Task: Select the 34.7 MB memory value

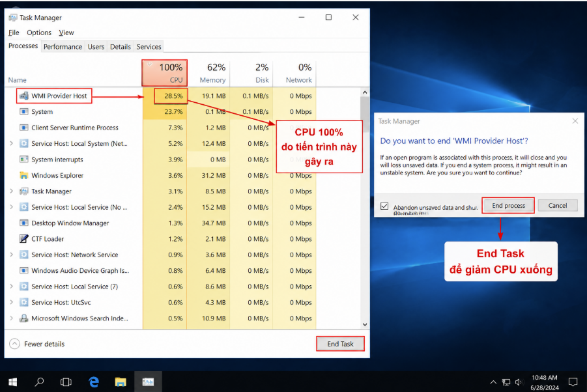Action: [214, 223]
